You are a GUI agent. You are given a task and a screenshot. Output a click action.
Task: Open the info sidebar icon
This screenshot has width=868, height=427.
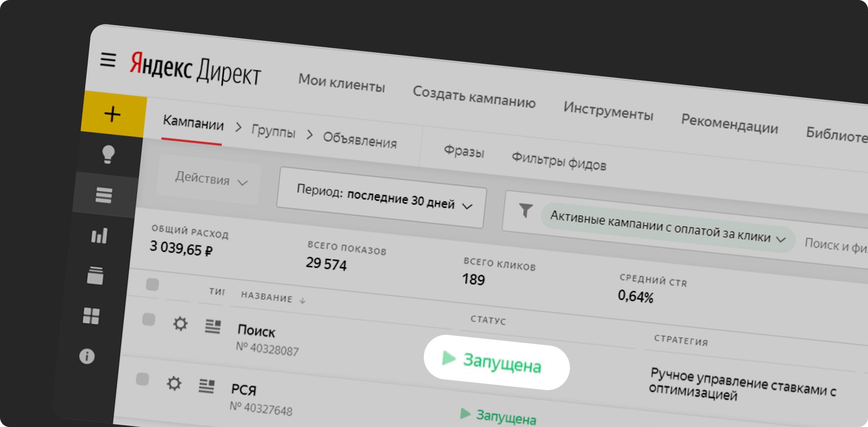[87, 356]
